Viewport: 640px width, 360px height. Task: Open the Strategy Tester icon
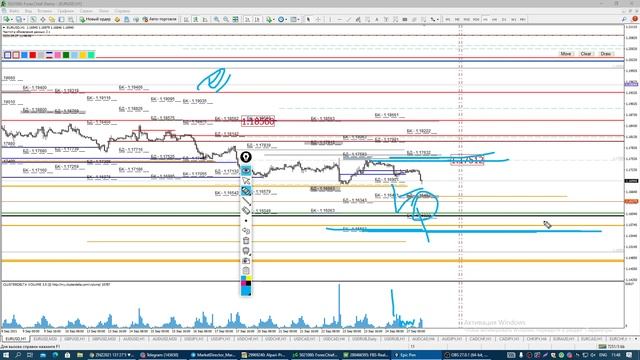(x=71, y=19)
